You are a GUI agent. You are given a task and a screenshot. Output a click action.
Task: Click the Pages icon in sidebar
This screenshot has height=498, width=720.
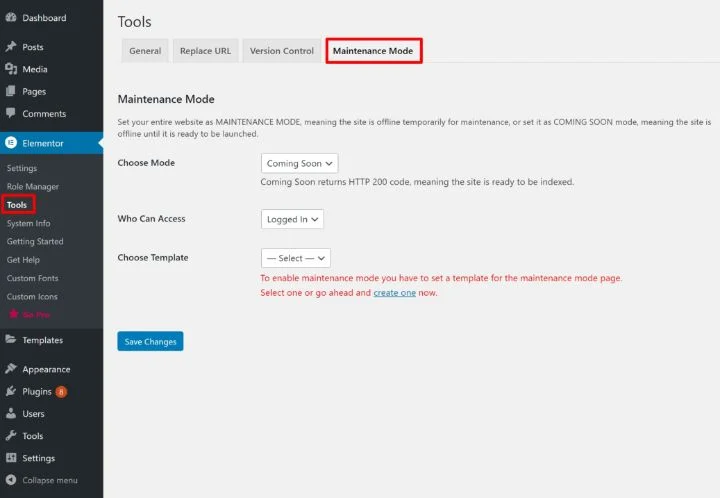click(11, 91)
